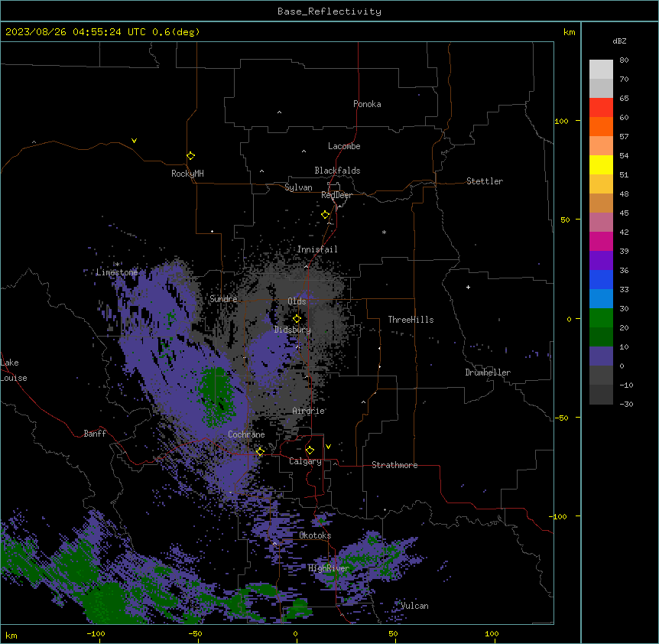
Task: Click the 80 value in the dBZ legend
Action: click(624, 60)
